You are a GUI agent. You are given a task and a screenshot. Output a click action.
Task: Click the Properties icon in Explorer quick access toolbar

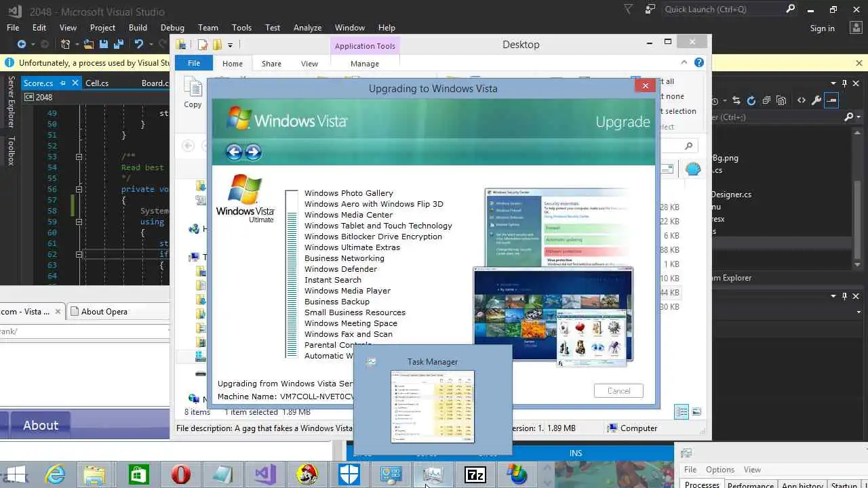tap(202, 45)
